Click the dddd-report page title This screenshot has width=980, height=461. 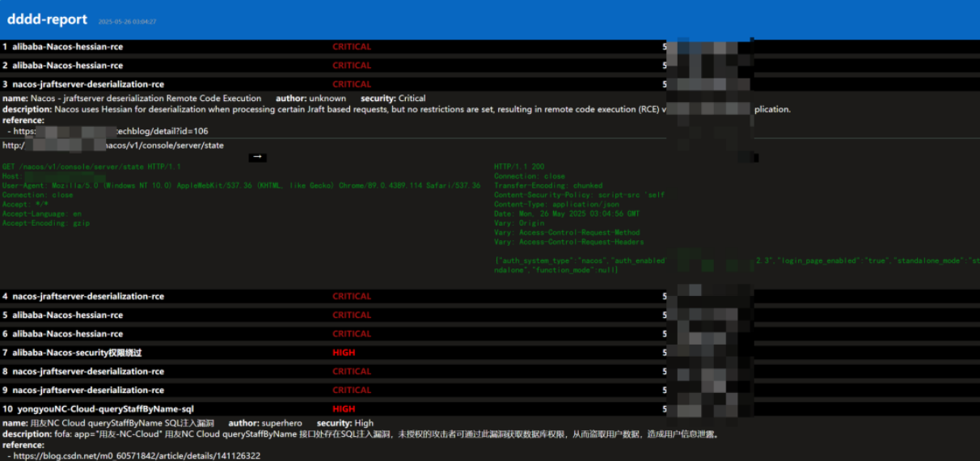pyautogui.click(x=48, y=19)
